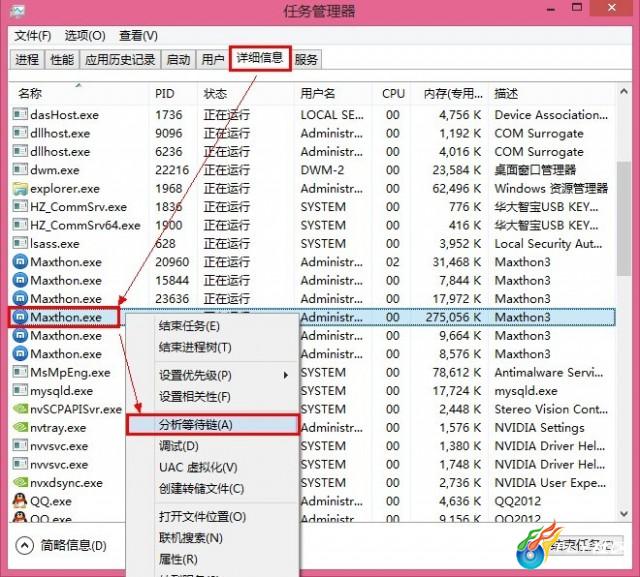640x577 pixels.
Task: Click the explorer.exe folder icon
Action: click(x=20, y=188)
